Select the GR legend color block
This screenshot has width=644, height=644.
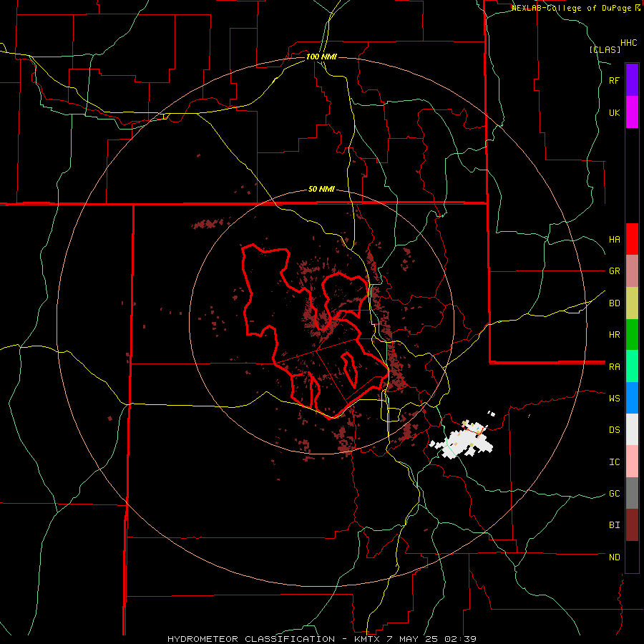pos(632,271)
